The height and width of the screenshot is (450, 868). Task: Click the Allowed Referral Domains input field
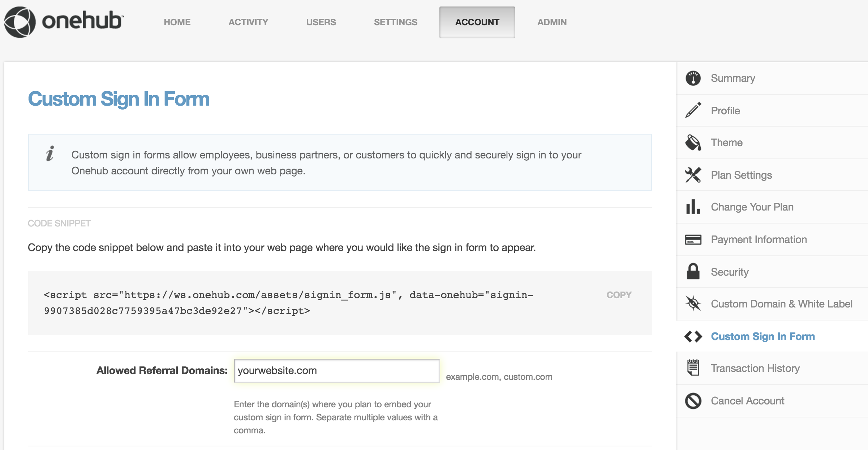tap(338, 370)
